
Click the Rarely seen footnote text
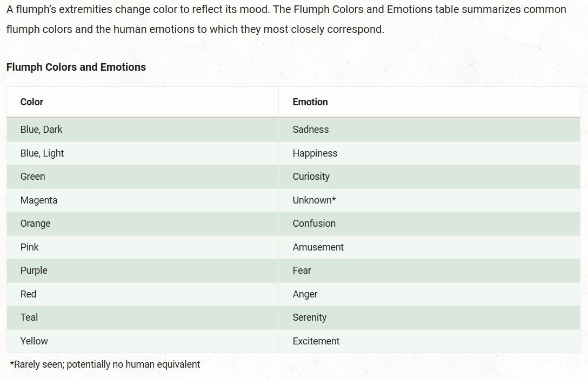(x=105, y=364)
